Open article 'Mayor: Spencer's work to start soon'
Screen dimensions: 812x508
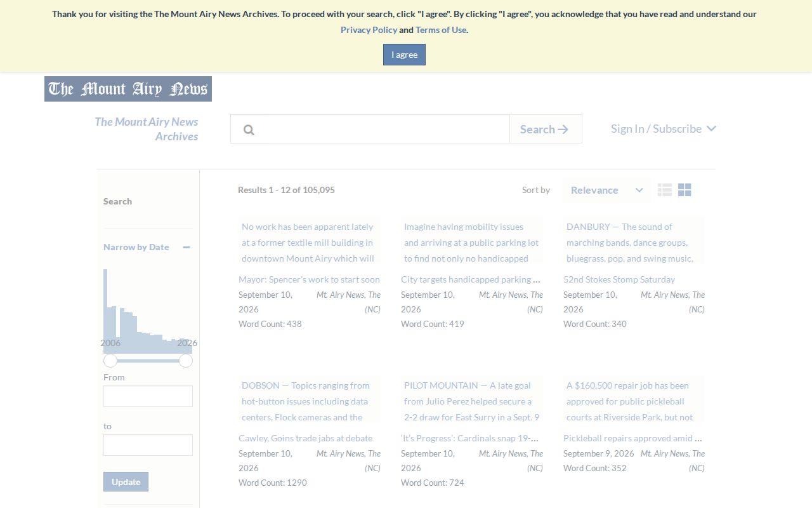[309, 279]
